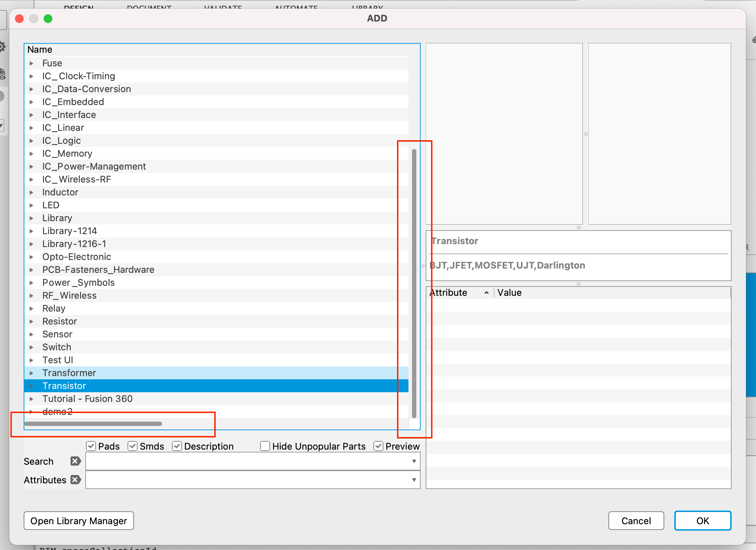Uncheck the Preview checkbox
Screen dimensions: 756x550
378,446
